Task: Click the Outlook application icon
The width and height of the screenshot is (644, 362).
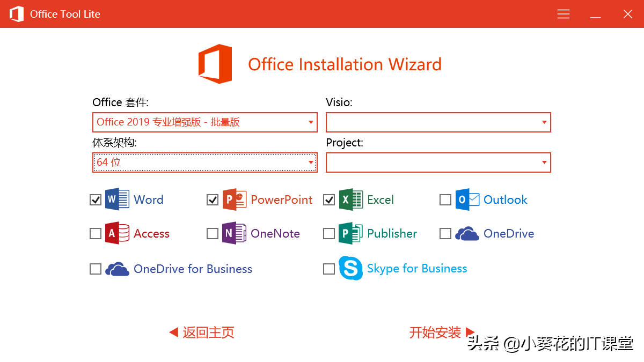Action: (467, 200)
